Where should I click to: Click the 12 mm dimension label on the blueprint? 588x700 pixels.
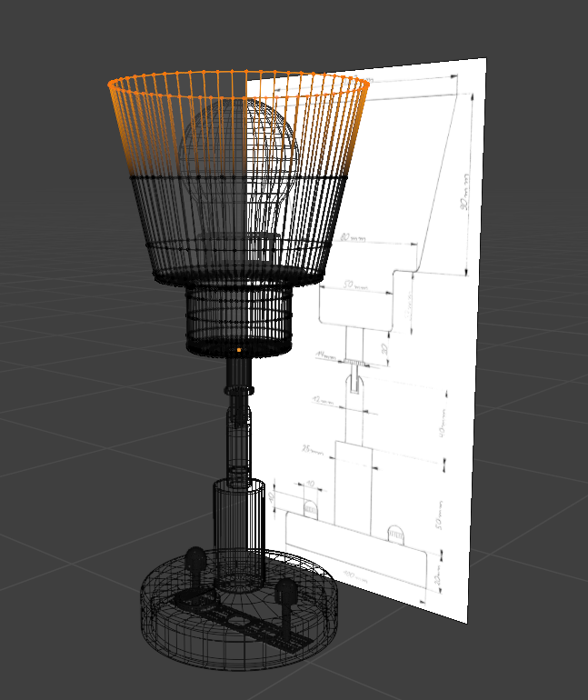coord(321,399)
